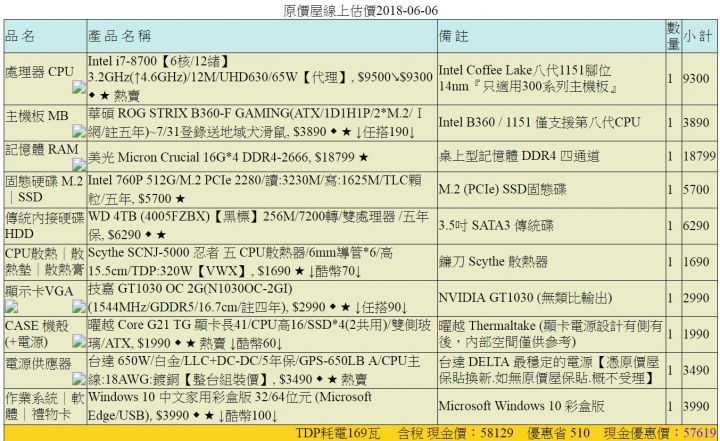
Task: Click the 9300 subtotal for CPU
Action: pyautogui.click(x=696, y=79)
